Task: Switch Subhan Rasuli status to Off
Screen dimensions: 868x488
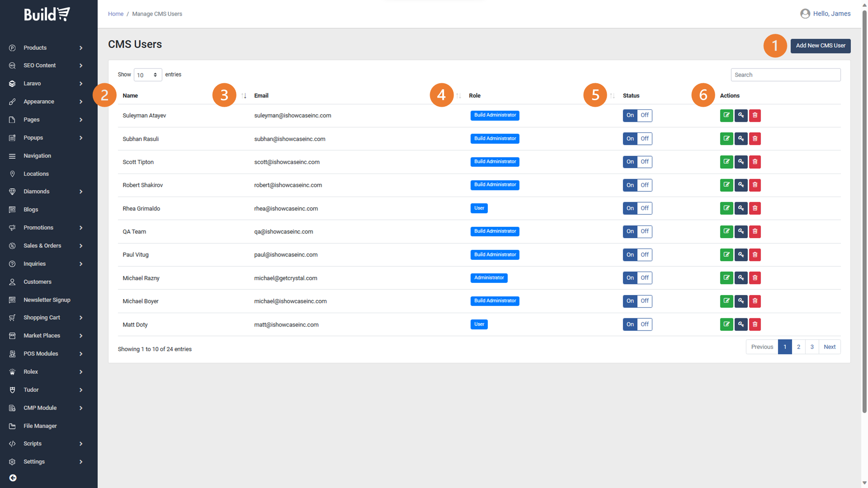Action: [x=644, y=139]
